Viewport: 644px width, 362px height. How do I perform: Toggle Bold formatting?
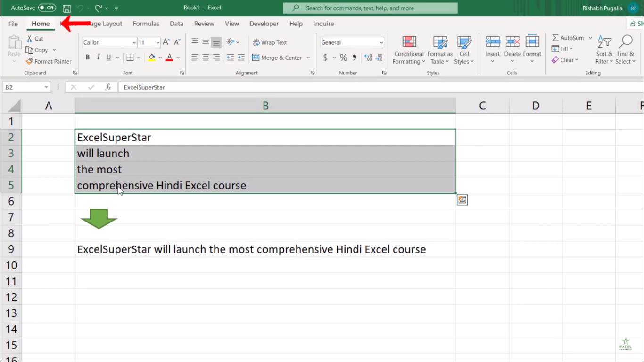[88, 58]
